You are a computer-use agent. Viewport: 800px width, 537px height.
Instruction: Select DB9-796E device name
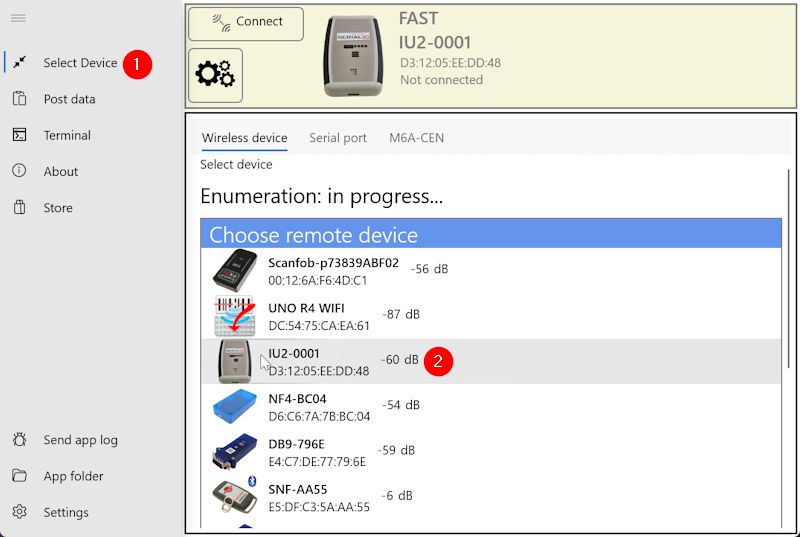pyautogui.click(x=296, y=444)
